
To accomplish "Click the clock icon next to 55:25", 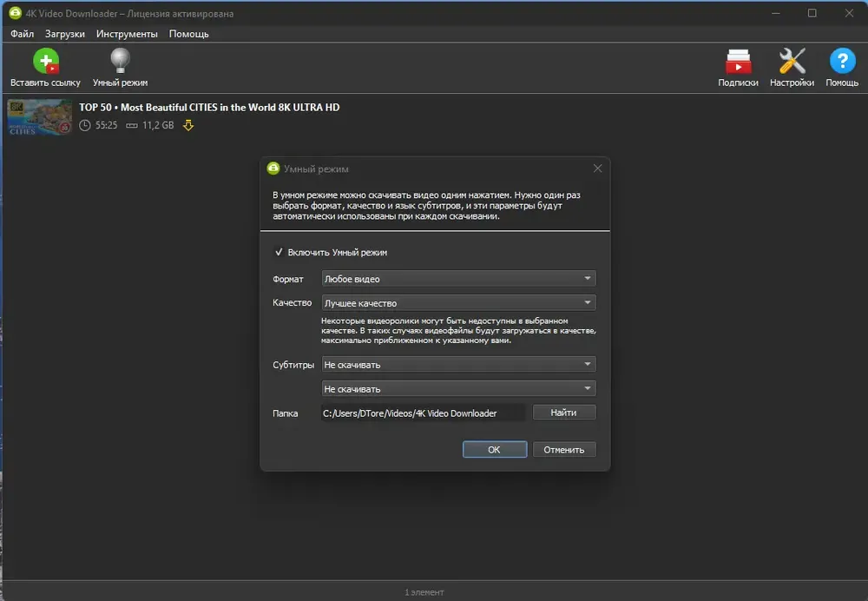I will (85, 125).
